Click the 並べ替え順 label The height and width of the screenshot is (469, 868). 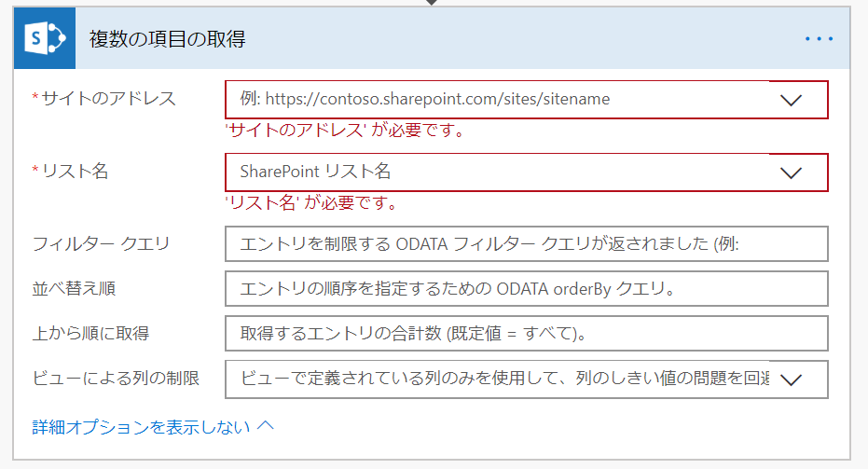74,288
